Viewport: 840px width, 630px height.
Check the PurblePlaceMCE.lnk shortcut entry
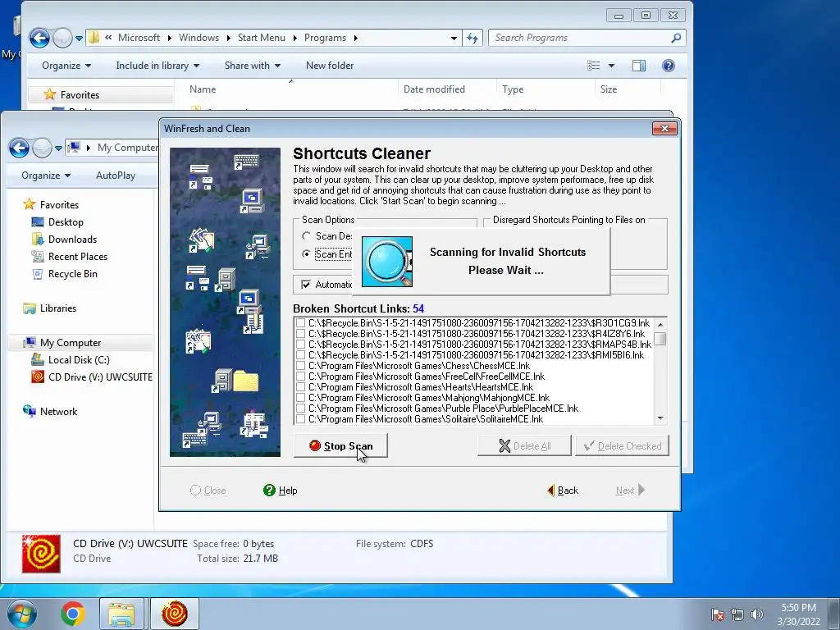click(300, 409)
